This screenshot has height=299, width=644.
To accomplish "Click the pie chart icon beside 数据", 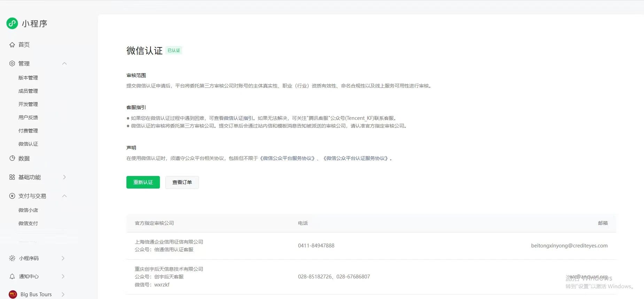I will point(12,158).
